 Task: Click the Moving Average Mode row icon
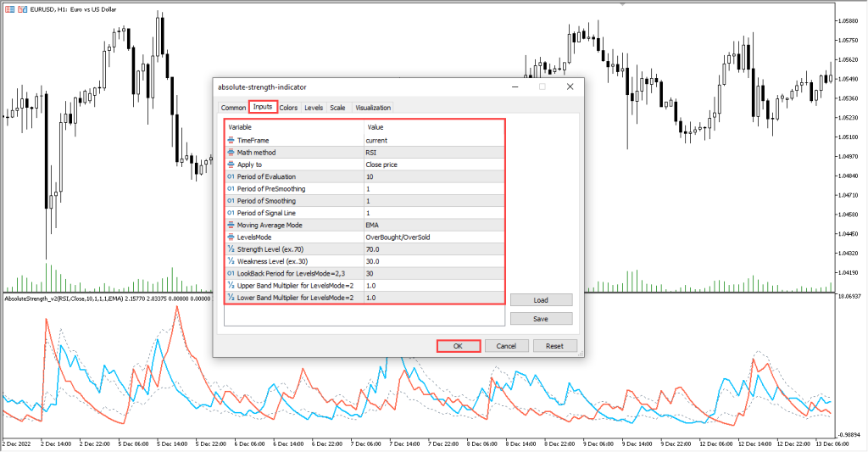pos(231,225)
